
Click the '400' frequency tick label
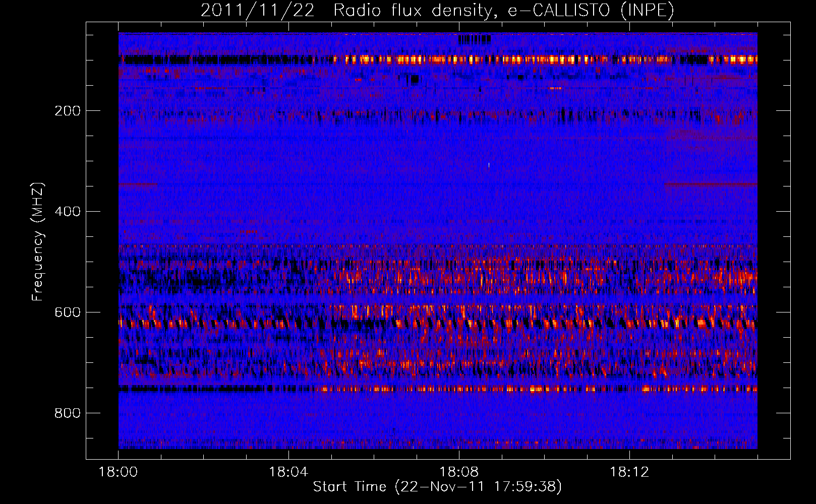(68, 212)
